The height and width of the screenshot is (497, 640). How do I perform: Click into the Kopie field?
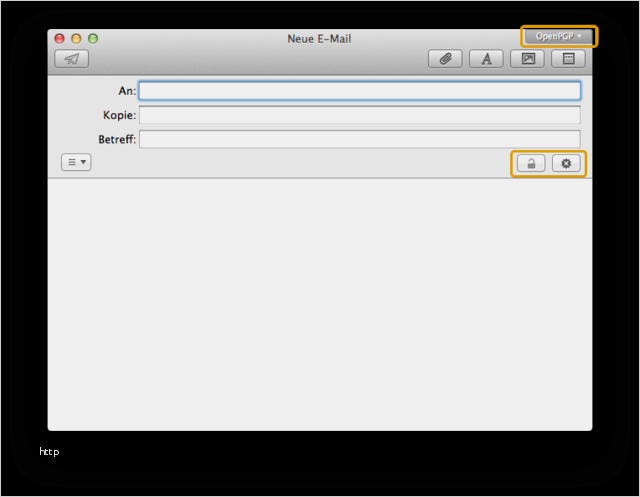360,115
